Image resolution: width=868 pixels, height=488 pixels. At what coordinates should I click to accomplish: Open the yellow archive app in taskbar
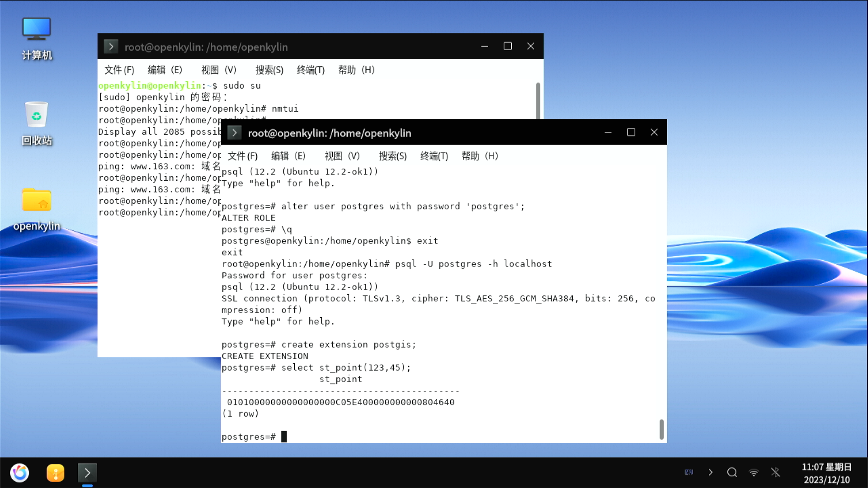click(55, 473)
